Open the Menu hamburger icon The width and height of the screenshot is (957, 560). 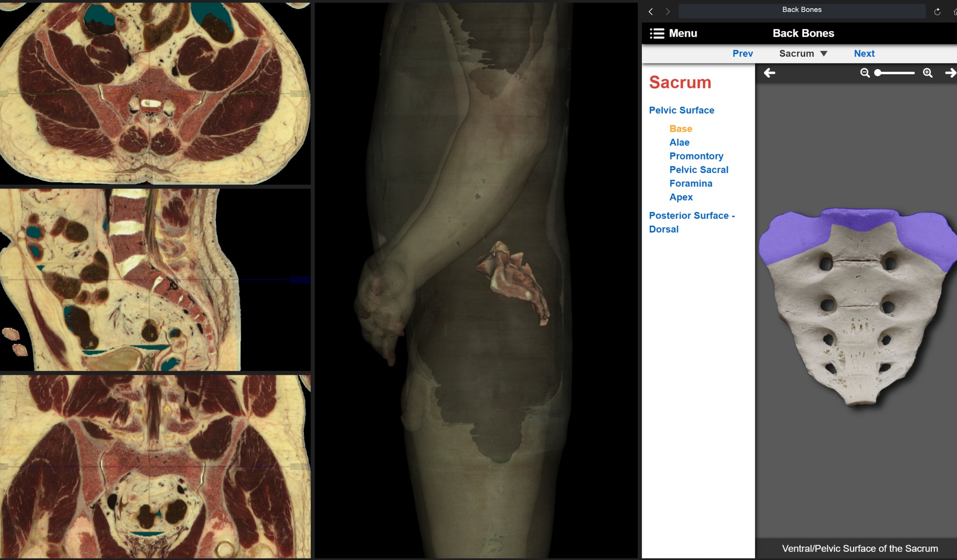pos(657,33)
